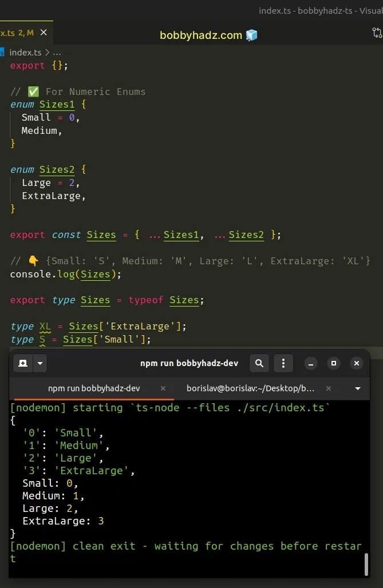Click console.log in the editor

pyautogui.click(x=42, y=274)
